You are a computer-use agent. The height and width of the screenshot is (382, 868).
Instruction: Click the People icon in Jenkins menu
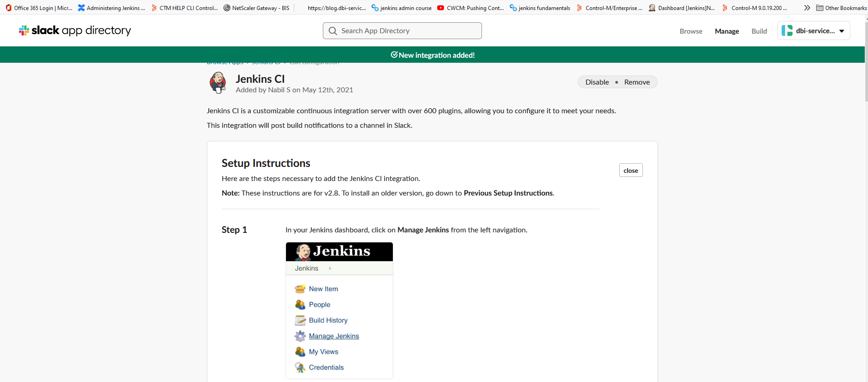pyautogui.click(x=300, y=304)
